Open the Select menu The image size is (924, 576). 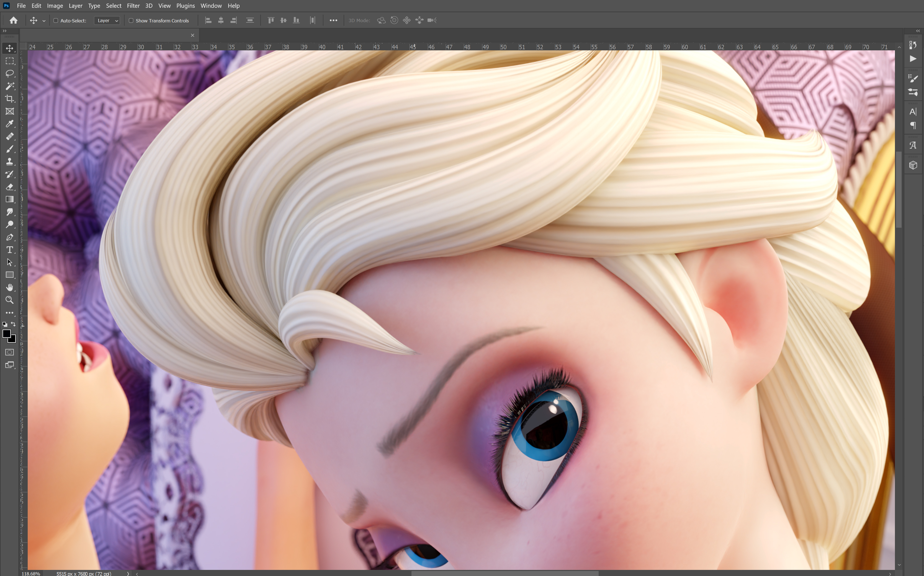(x=114, y=6)
